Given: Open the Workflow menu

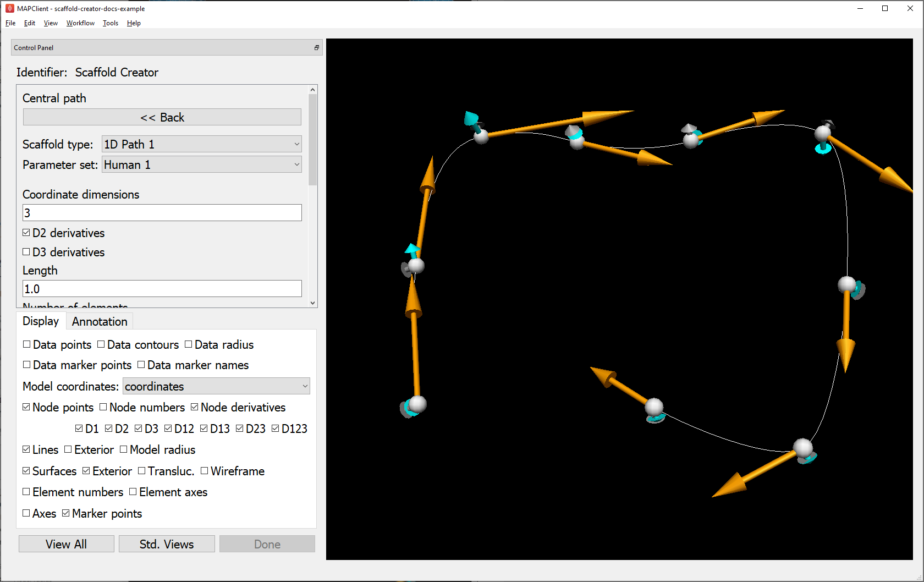Looking at the screenshot, I should [x=80, y=23].
